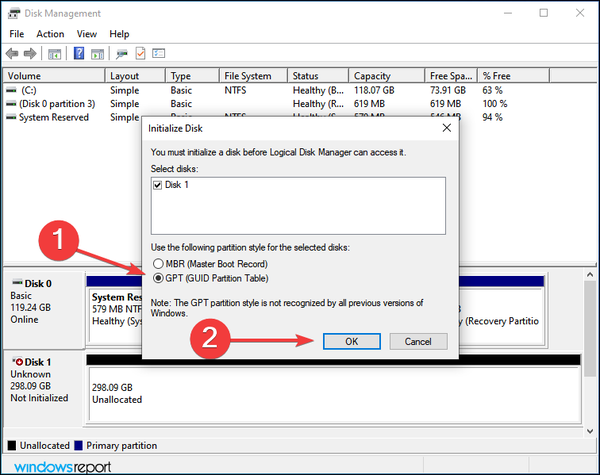The width and height of the screenshot is (600, 475).
Task: Click the Disk 1 not-initialized red icon
Action: coord(18,361)
